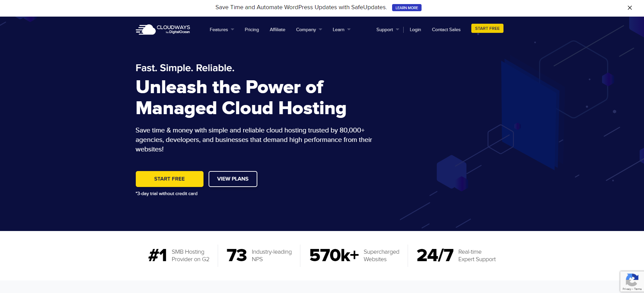Click the reCAPTCHA Terms link
Screen dimensions: 644x293
[x=638, y=289]
